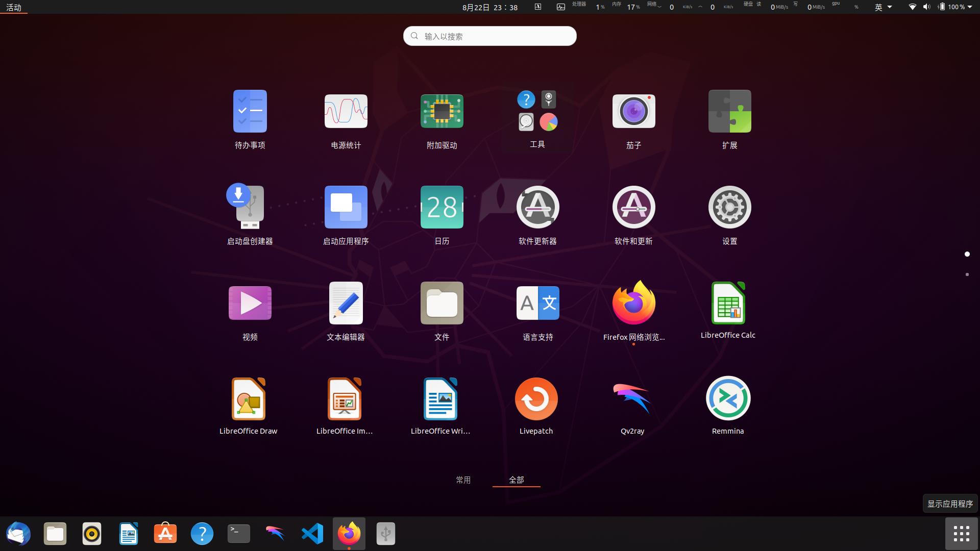Viewport: 980px width, 551px height.
Task: Click system monitor graph icon in top bar
Action: [561, 7]
